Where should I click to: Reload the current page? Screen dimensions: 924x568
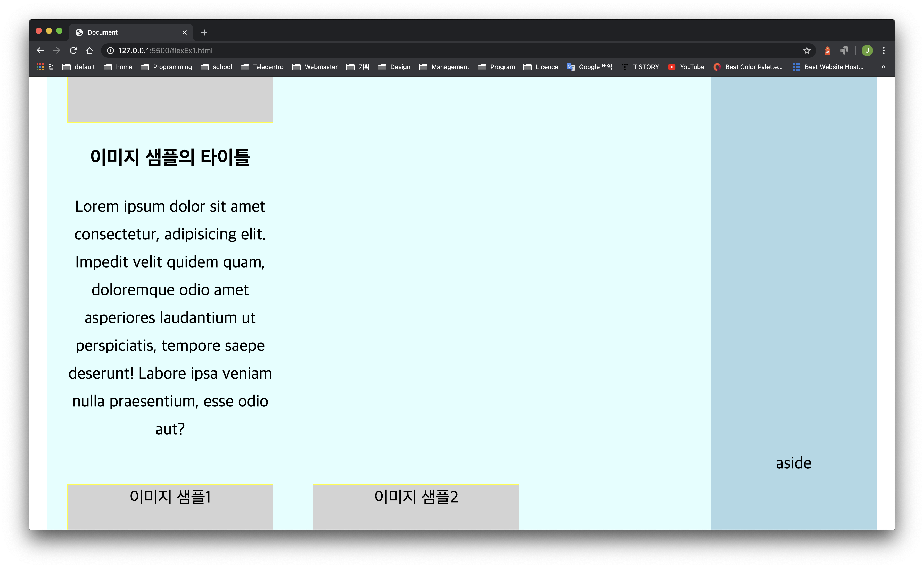[x=73, y=50]
